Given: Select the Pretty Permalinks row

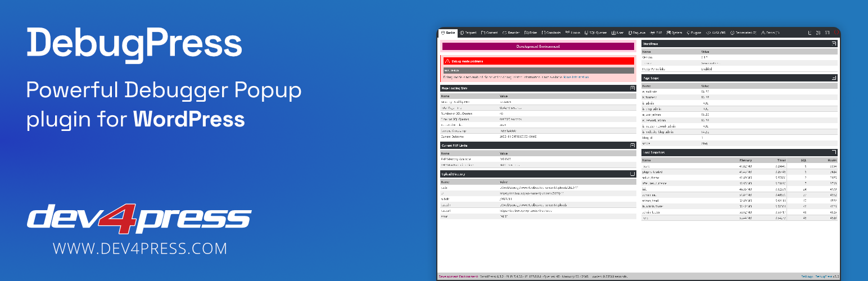Looking at the screenshot, I should 740,69.
